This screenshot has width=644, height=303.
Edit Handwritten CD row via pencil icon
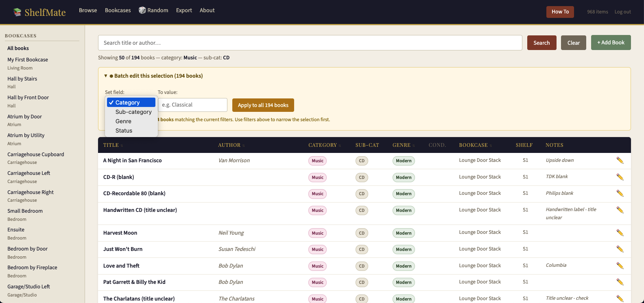point(620,210)
